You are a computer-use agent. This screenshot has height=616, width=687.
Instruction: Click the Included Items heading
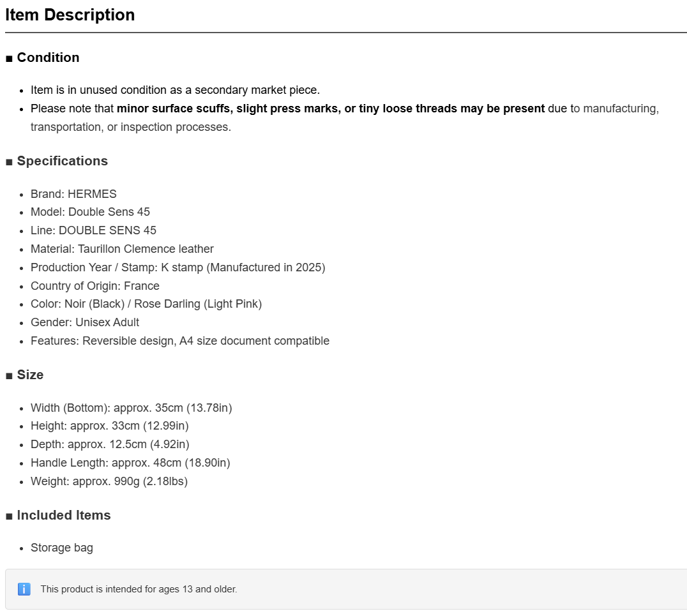point(64,515)
